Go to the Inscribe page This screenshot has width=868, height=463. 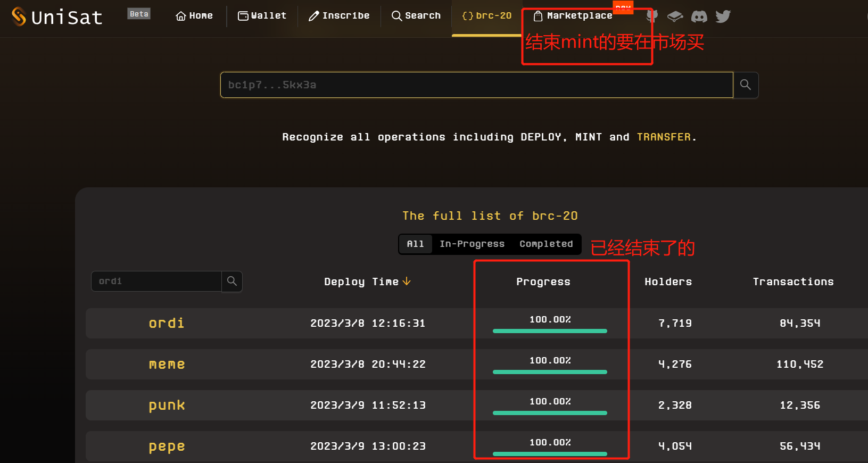[x=339, y=16]
